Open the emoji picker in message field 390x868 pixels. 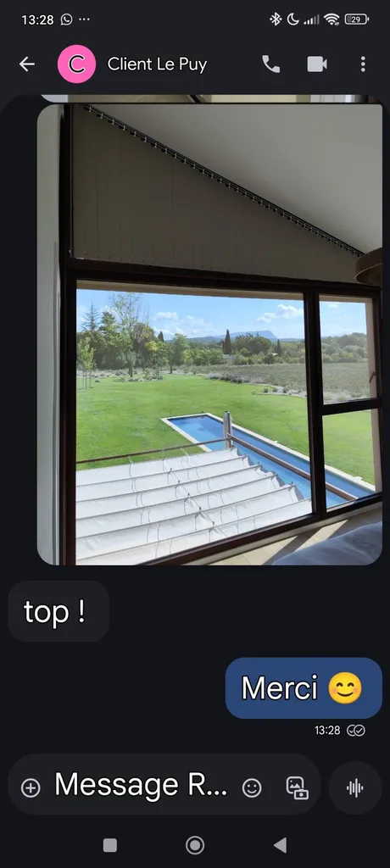pyautogui.click(x=252, y=787)
